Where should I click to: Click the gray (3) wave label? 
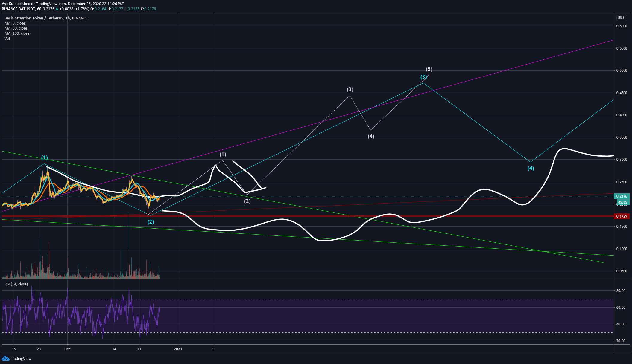click(x=350, y=89)
